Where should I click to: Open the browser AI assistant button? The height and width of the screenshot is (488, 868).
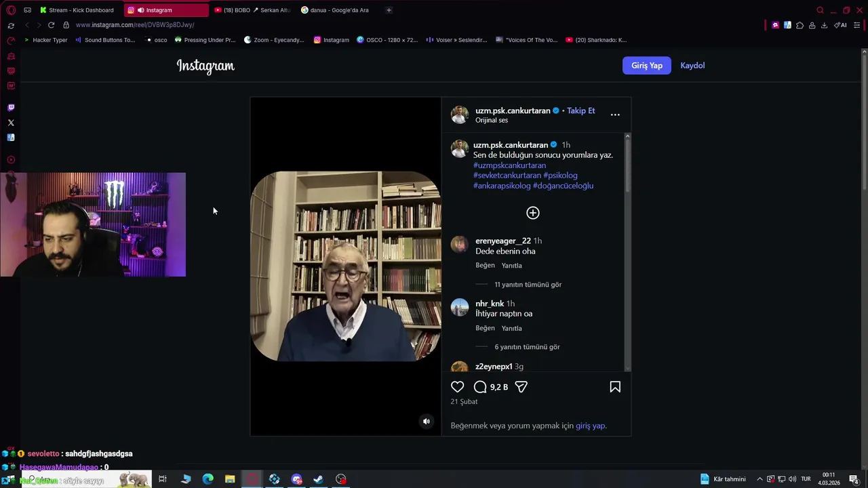tap(840, 25)
